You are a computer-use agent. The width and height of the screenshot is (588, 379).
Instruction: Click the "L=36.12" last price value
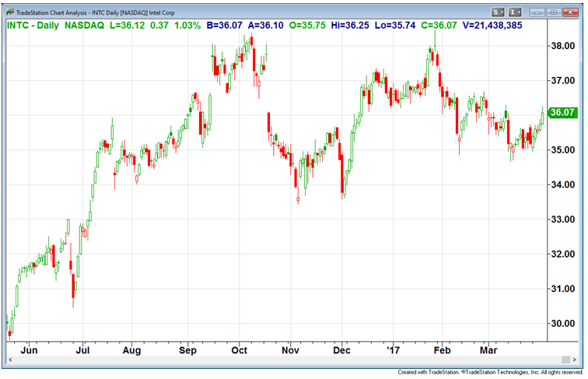tap(127, 26)
